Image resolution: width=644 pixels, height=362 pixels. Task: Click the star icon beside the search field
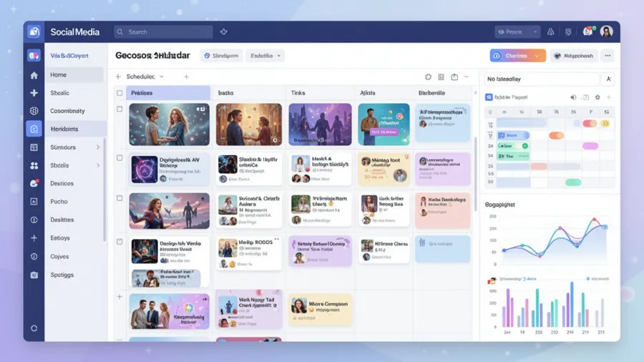click(x=223, y=31)
